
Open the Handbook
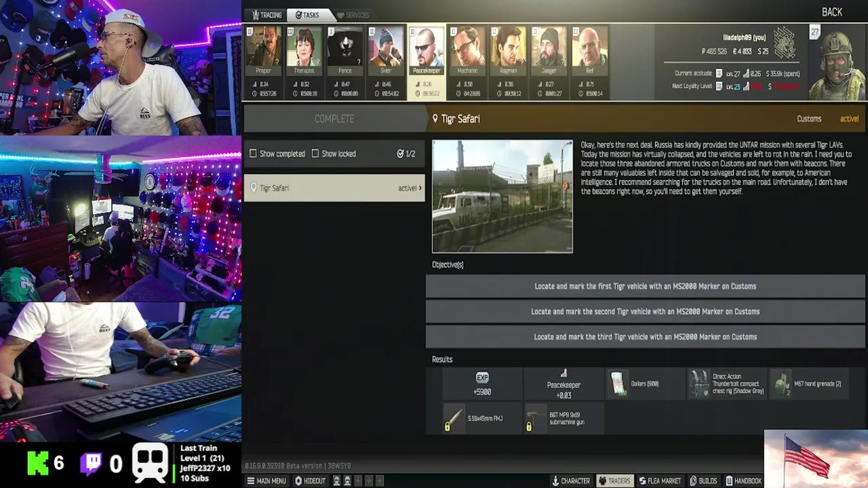[x=743, y=481]
